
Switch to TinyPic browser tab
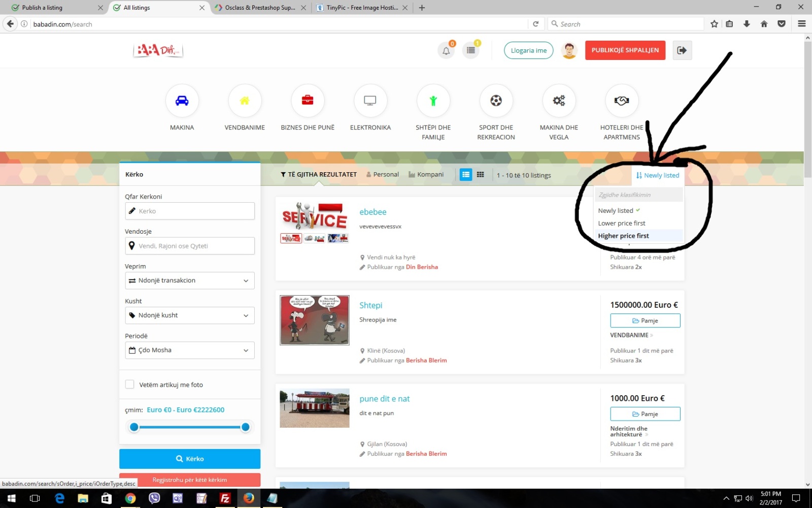[x=361, y=8]
